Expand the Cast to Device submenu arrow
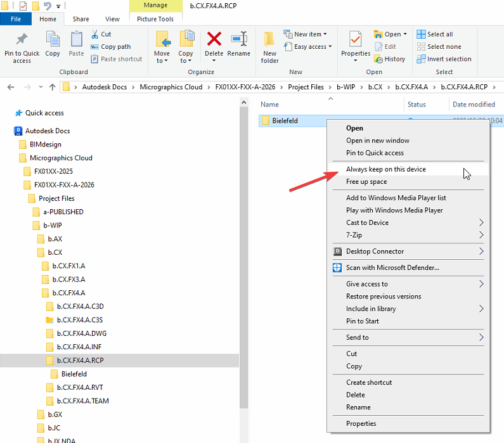The image size is (504, 443). [481, 222]
